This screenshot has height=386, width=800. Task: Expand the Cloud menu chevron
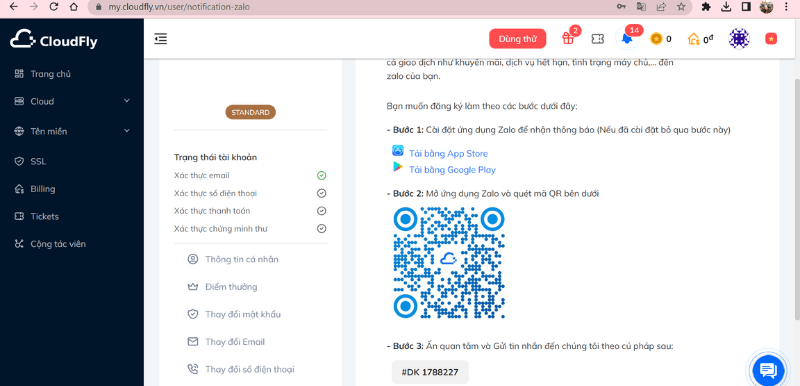pos(127,101)
